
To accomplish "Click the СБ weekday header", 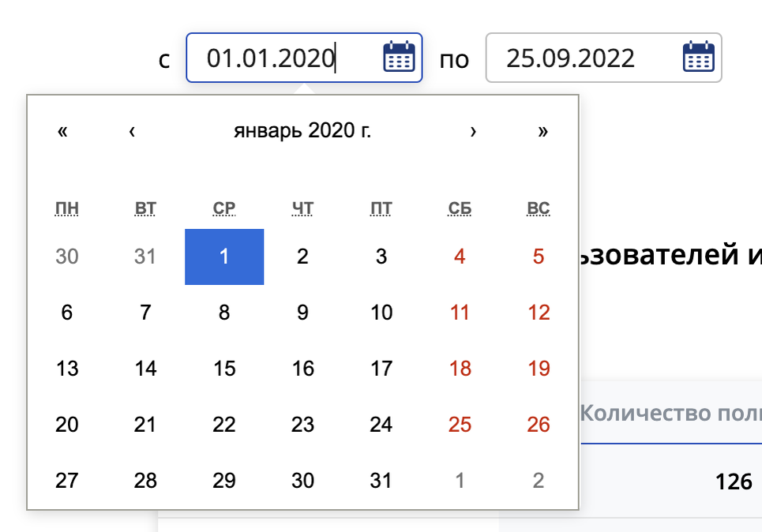I will click(460, 208).
